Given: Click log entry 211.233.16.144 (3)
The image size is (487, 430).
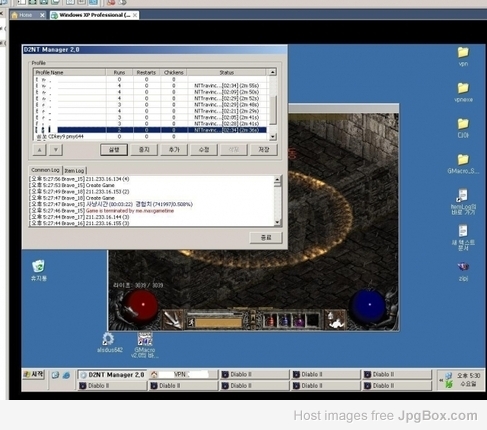Looking at the screenshot, I should click(79, 217).
